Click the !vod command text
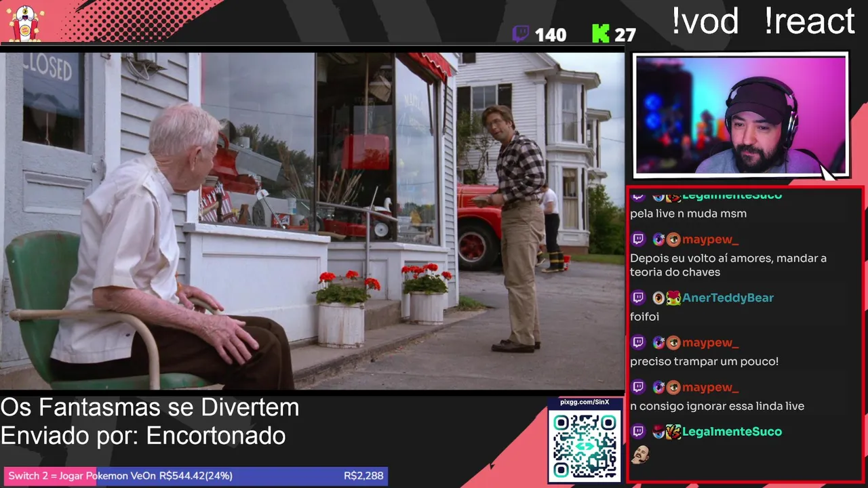This screenshot has height=488, width=868. coord(705,21)
